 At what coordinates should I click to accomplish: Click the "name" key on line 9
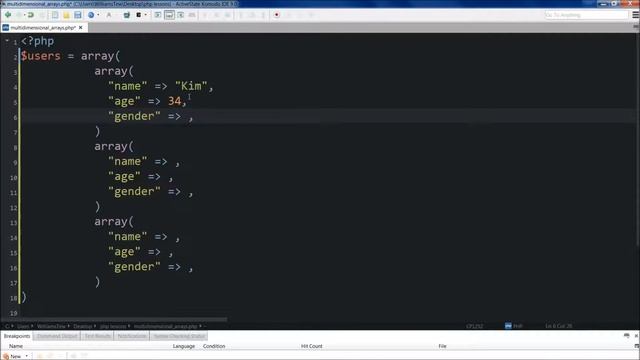(x=127, y=161)
